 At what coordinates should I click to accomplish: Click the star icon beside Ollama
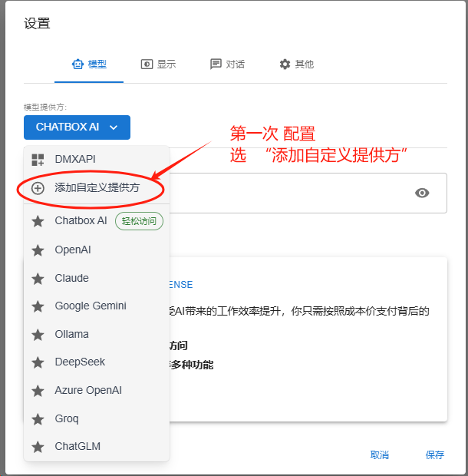[38, 335]
